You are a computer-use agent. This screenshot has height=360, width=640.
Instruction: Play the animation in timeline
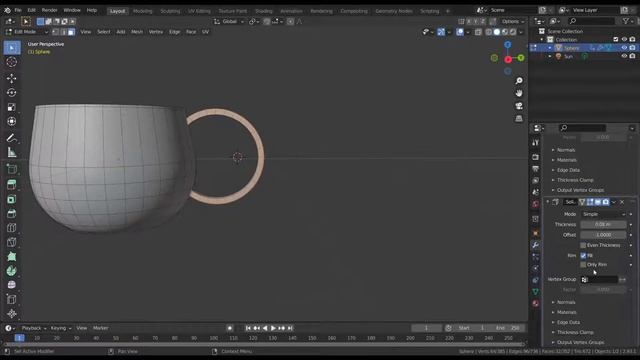click(x=273, y=328)
